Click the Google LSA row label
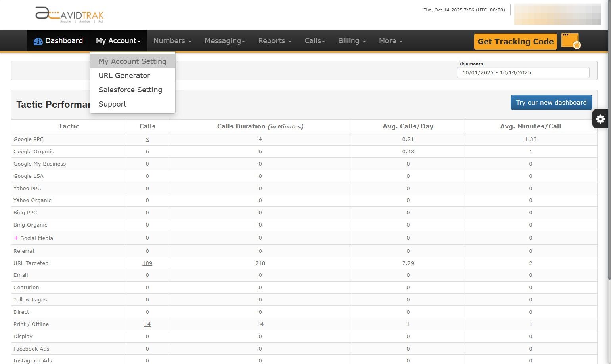This screenshot has width=611, height=364. click(29, 176)
